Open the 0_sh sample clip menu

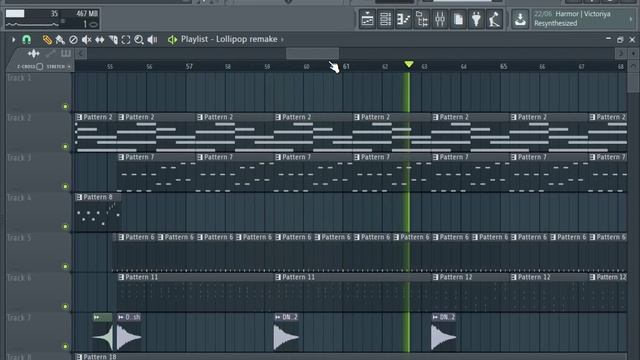[x=121, y=317]
